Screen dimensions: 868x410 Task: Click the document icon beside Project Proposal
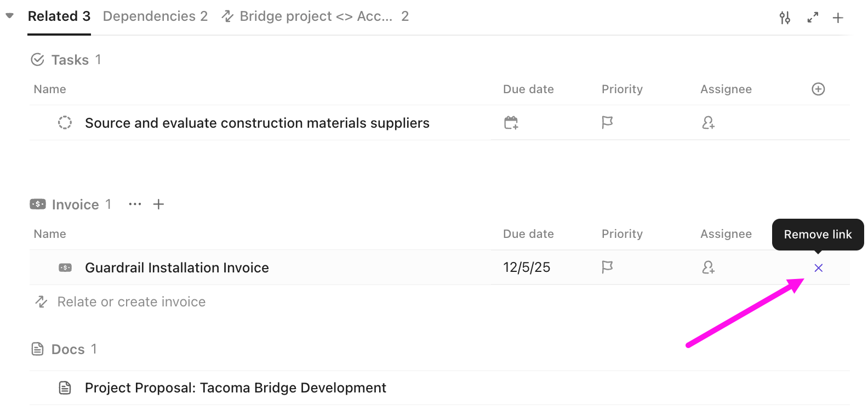[x=65, y=388]
